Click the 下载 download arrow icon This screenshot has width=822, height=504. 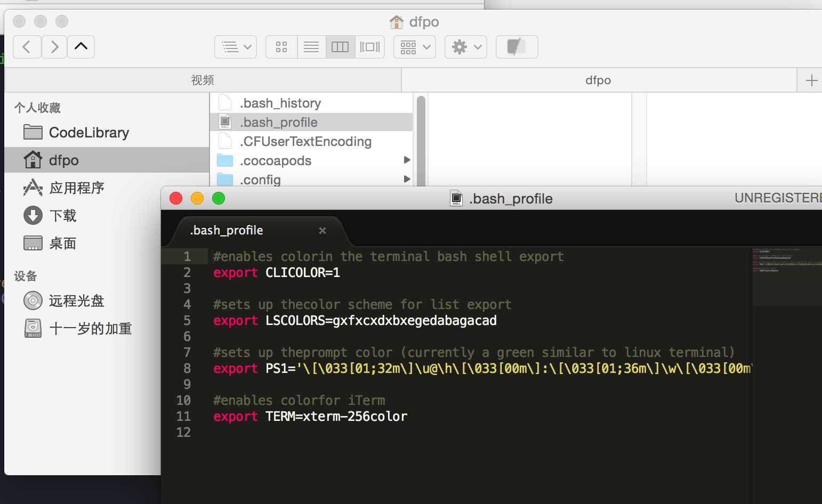tap(33, 215)
